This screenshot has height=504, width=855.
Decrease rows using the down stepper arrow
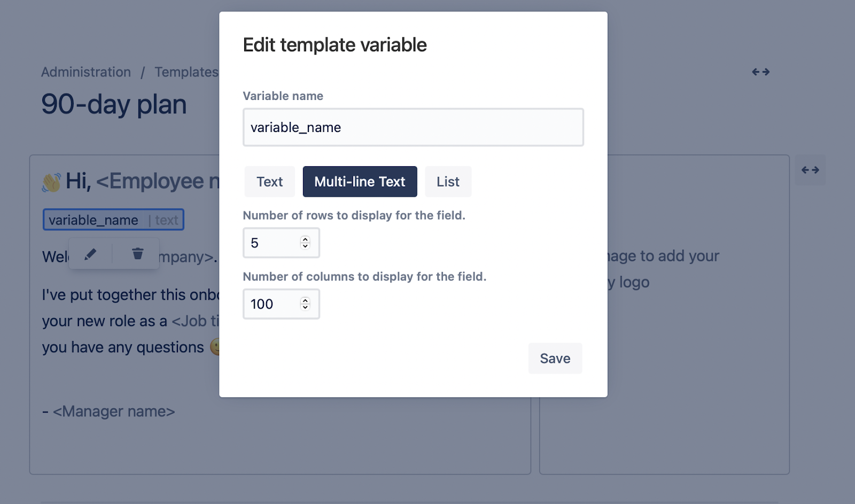pyautogui.click(x=304, y=246)
